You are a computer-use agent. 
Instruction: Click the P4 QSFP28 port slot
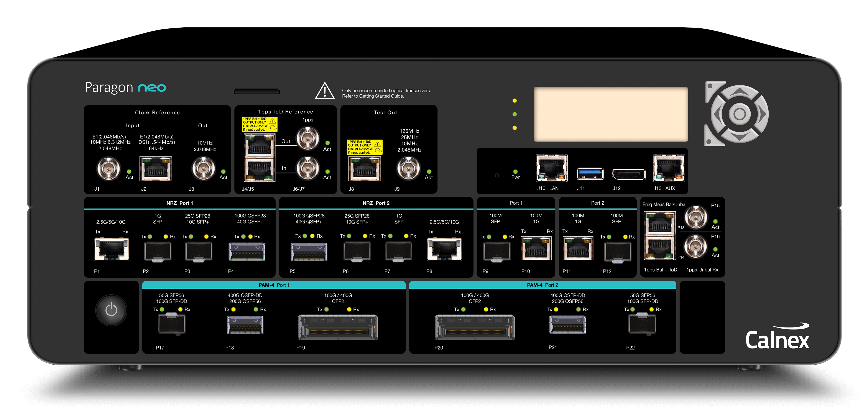click(x=247, y=252)
